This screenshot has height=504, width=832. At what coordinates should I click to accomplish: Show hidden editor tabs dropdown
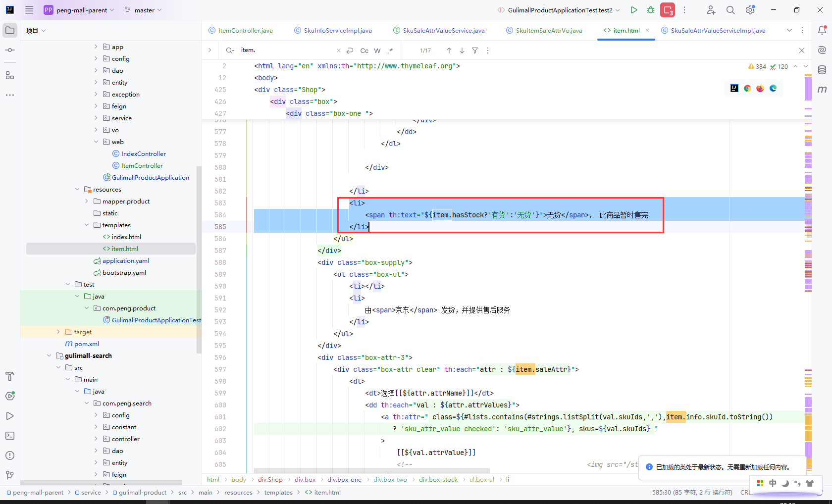tap(789, 30)
